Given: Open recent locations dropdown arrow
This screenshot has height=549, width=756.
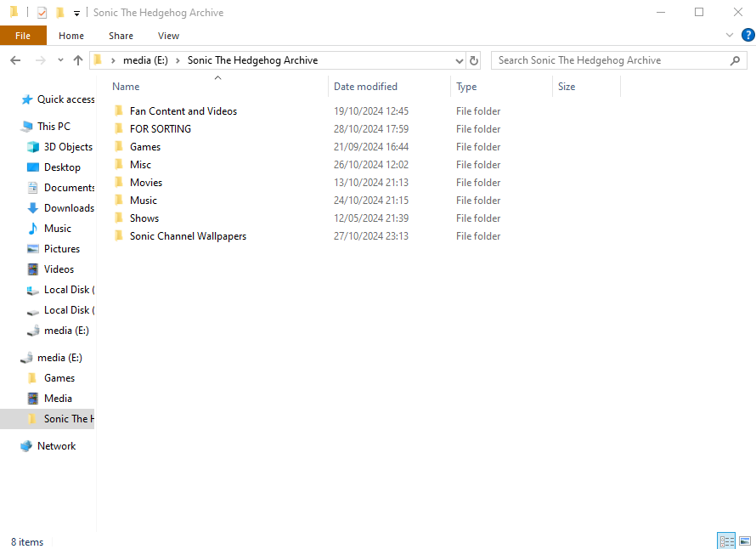Looking at the screenshot, I should 60,60.
